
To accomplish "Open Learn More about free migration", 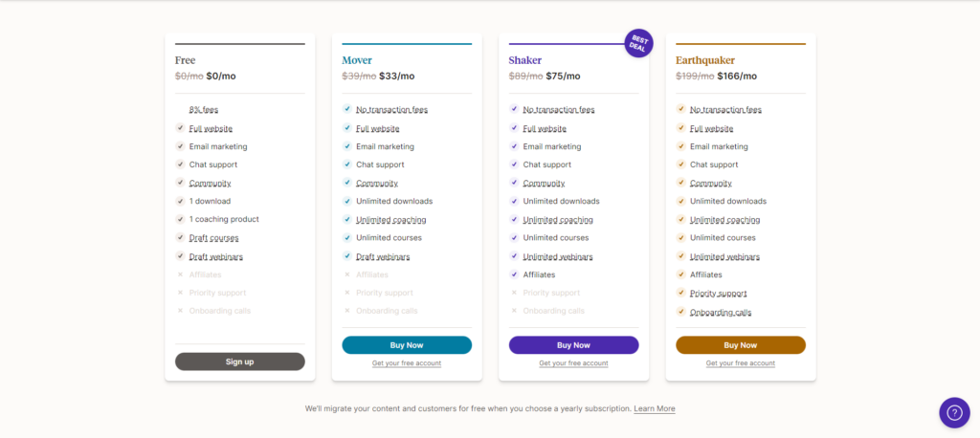I will [x=655, y=408].
